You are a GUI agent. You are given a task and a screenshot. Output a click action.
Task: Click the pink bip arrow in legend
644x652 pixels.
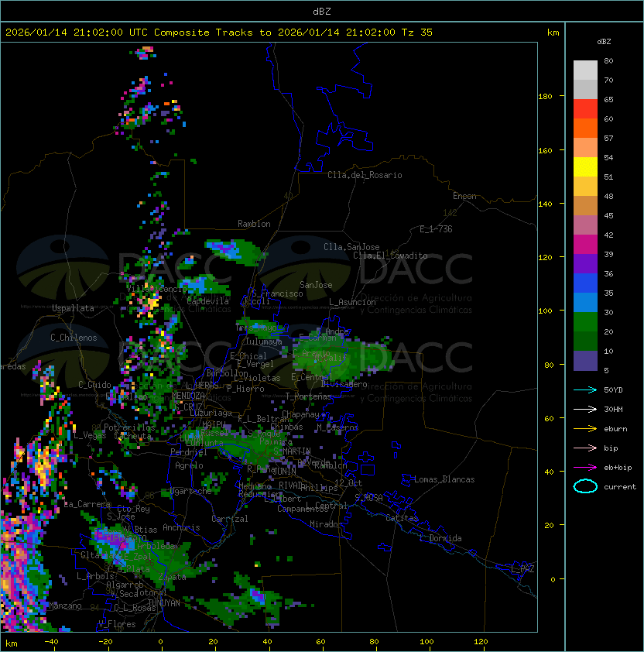pos(585,448)
